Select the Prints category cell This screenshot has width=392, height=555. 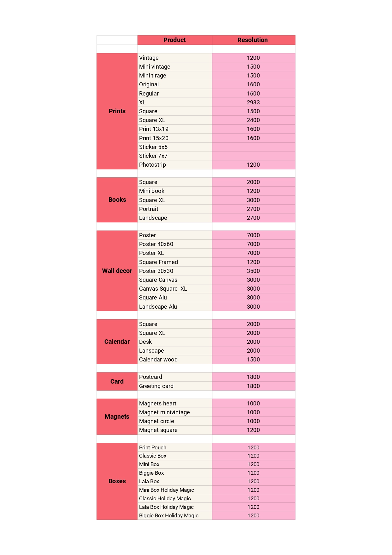point(117,111)
